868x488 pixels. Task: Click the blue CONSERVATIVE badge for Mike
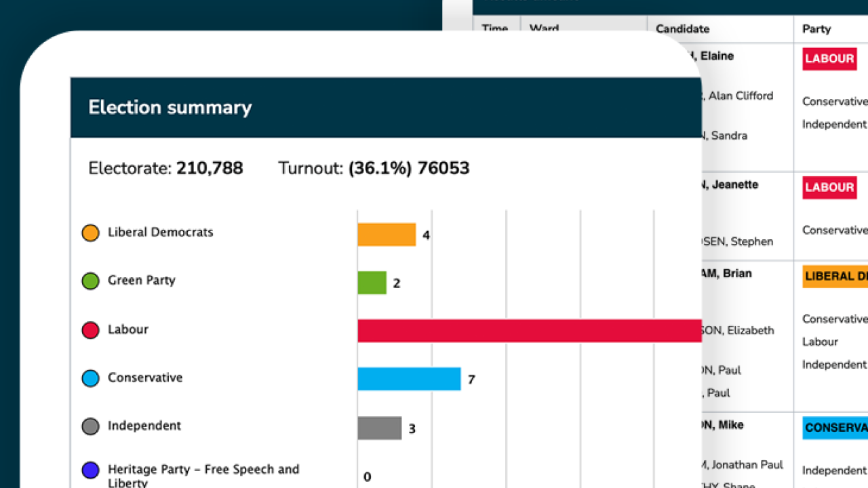[x=834, y=428]
